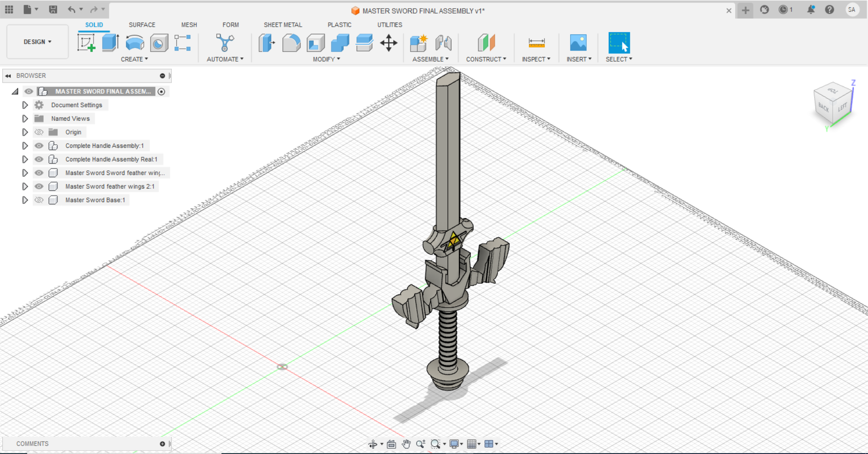Image resolution: width=868 pixels, height=454 pixels.
Task: Open the extensions refresh-style icon
Action: pyautogui.click(x=764, y=9)
